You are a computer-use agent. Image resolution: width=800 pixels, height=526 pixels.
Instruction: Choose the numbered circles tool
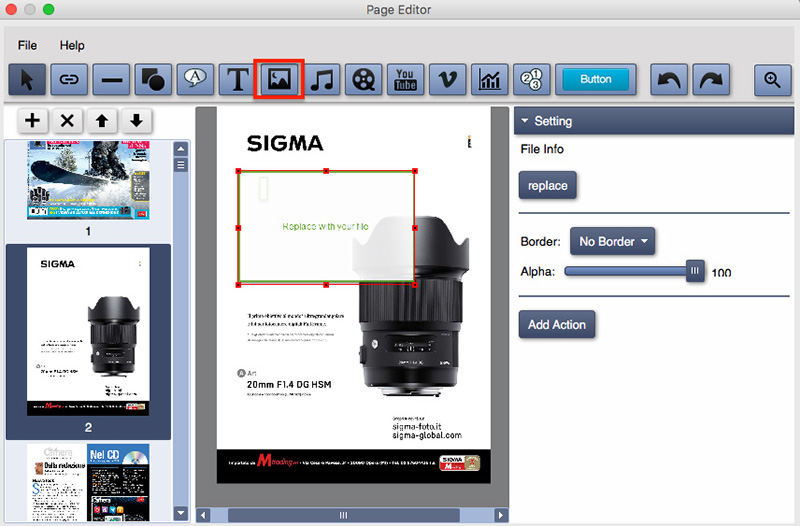pos(532,80)
